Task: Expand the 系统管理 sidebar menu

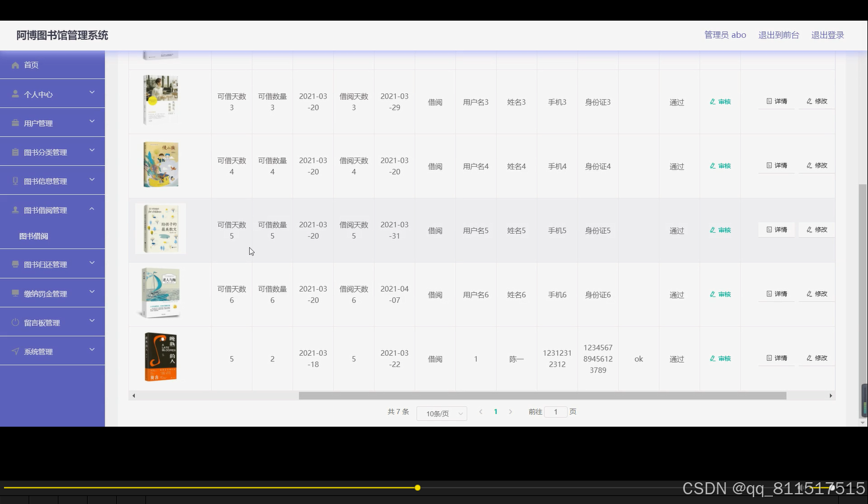Action: coord(52,351)
